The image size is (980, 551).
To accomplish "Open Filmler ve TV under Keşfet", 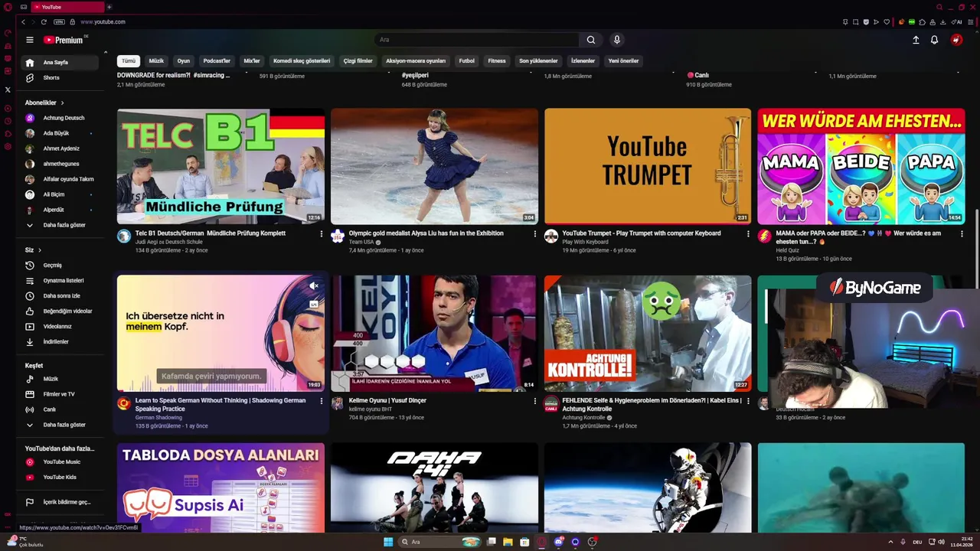I will click(61, 394).
